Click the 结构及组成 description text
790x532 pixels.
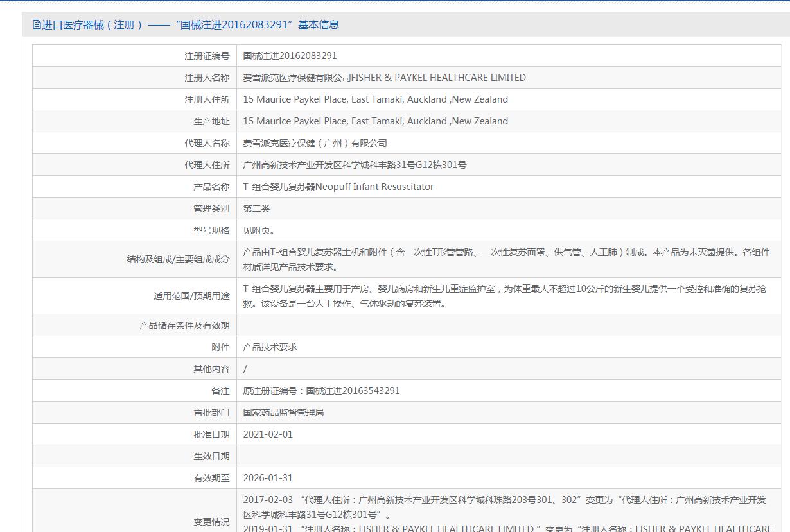(505, 259)
